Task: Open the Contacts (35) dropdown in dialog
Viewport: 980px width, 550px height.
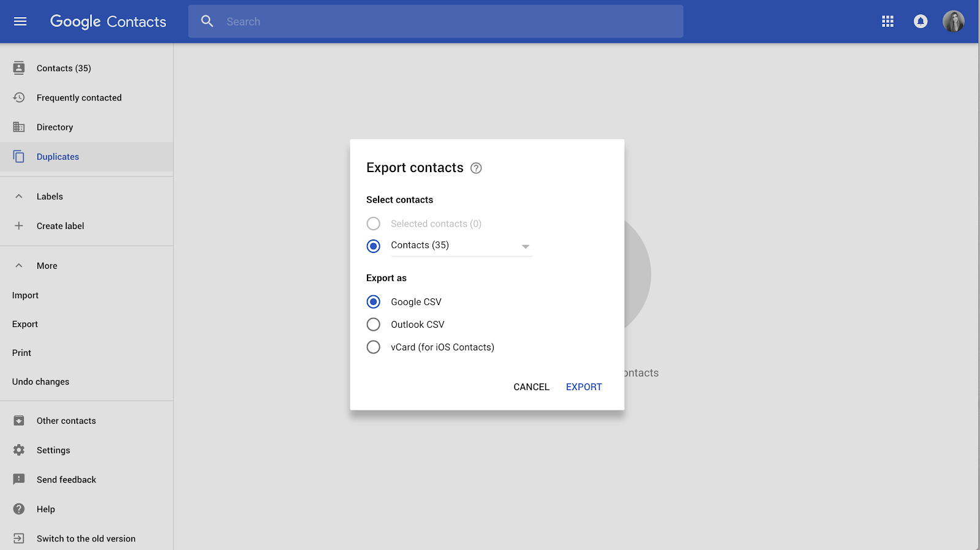Action: pos(462,246)
